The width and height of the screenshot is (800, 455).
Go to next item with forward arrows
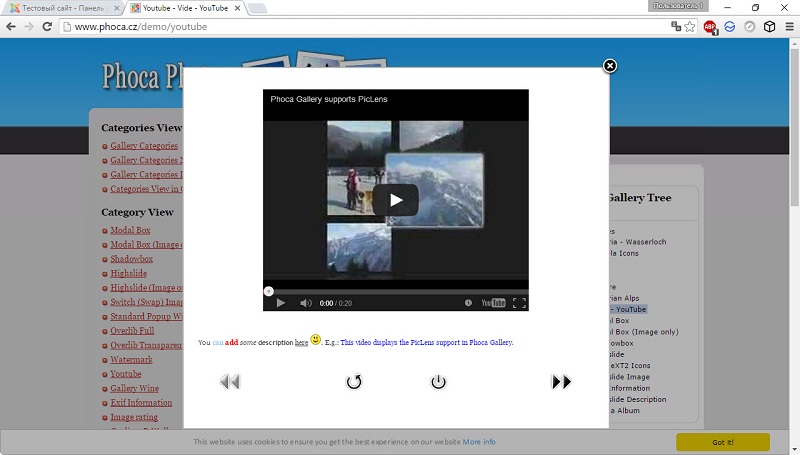pyautogui.click(x=561, y=382)
